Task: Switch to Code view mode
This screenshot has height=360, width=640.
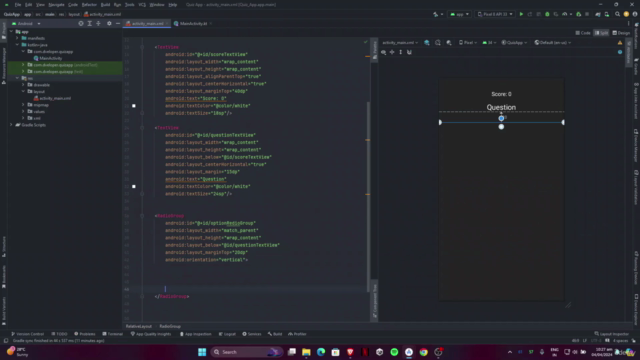Action: (x=583, y=33)
